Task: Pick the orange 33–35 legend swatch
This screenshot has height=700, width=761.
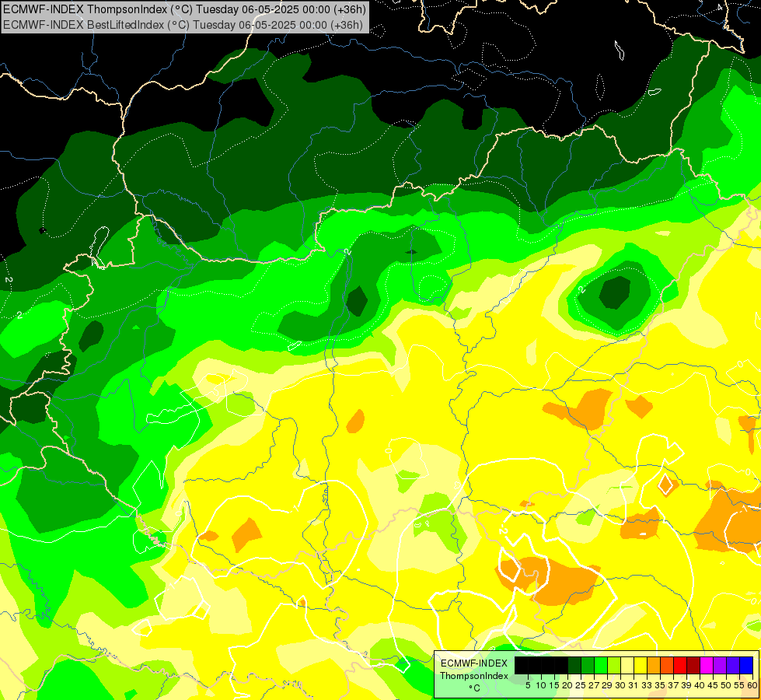Action: click(x=655, y=665)
